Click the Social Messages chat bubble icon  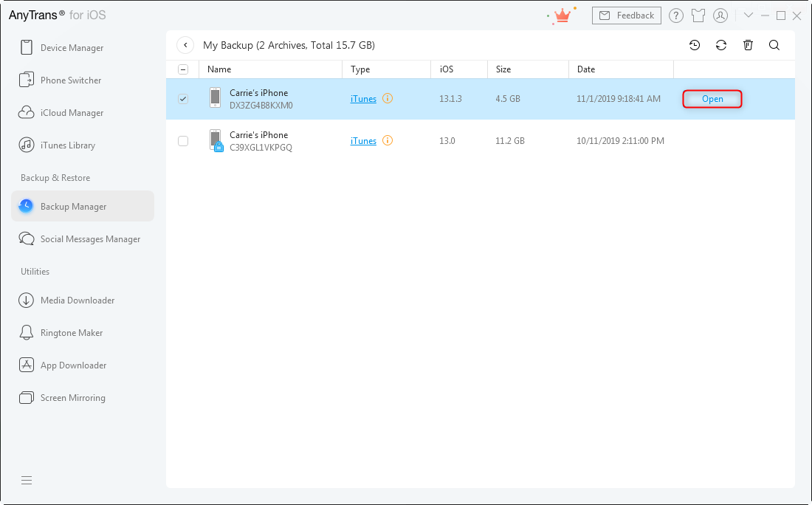[x=27, y=238]
